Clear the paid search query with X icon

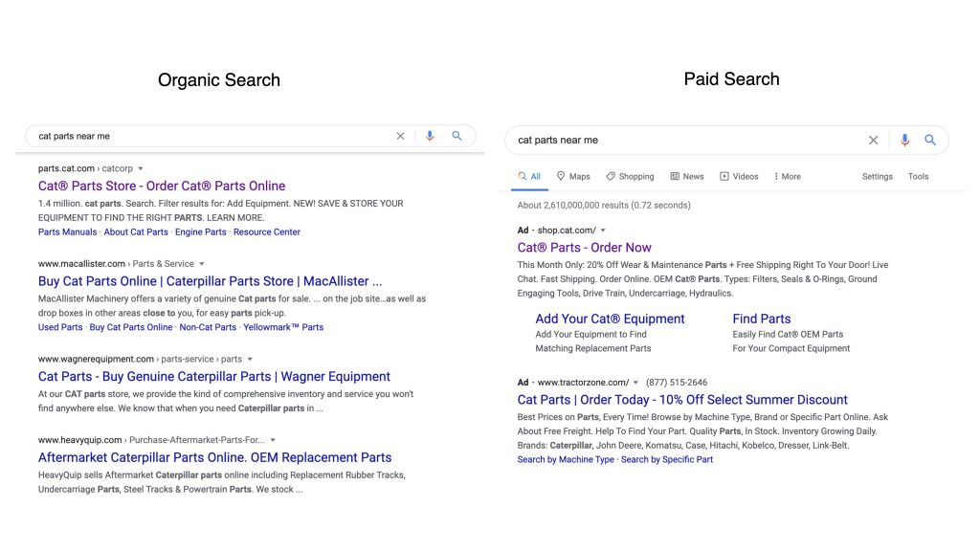(873, 140)
